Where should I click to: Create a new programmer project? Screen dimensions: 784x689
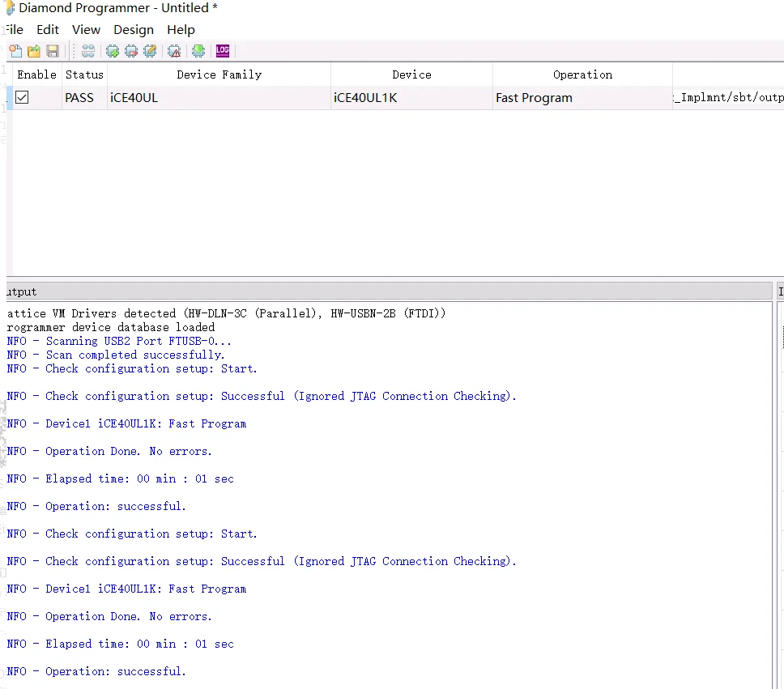click(x=15, y=51)
